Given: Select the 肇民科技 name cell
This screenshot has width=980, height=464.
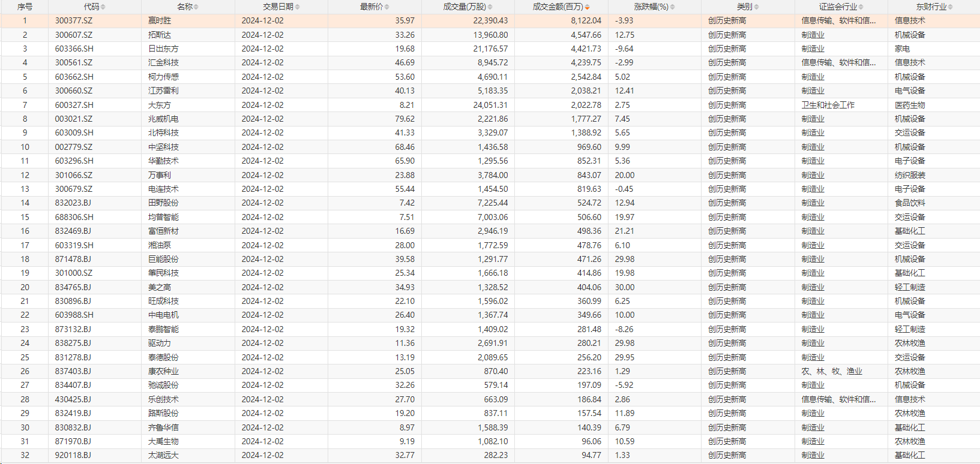Looking at the screenshot, I should [163, 273].
